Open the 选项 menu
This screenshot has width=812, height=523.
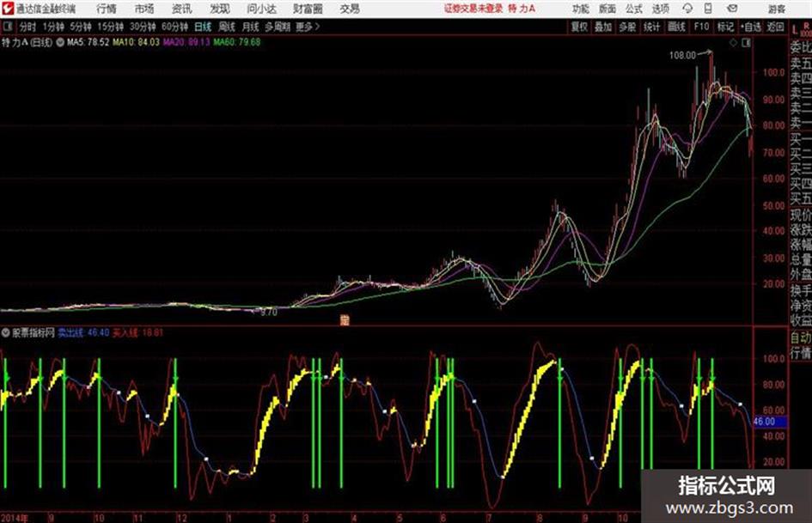(660, 9)
